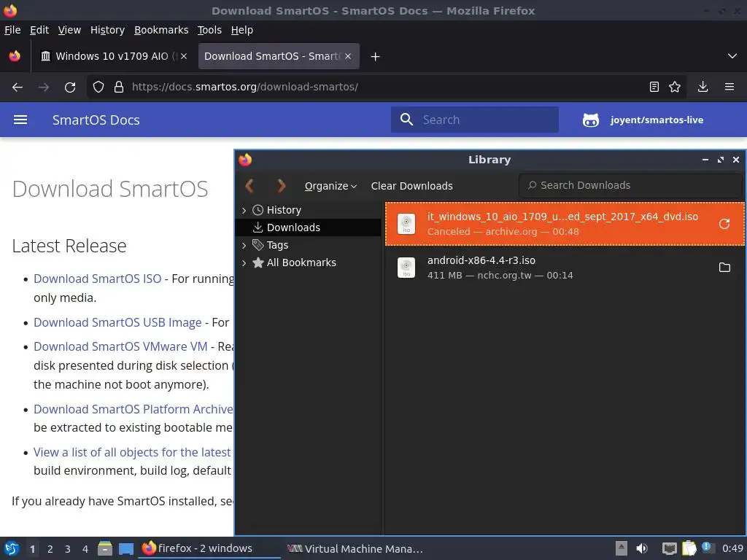Click the android-x86-4.4-r3.iso file icon
This screenshot has width=747, height=560.
pyautogui.click(x=406, y=268)
